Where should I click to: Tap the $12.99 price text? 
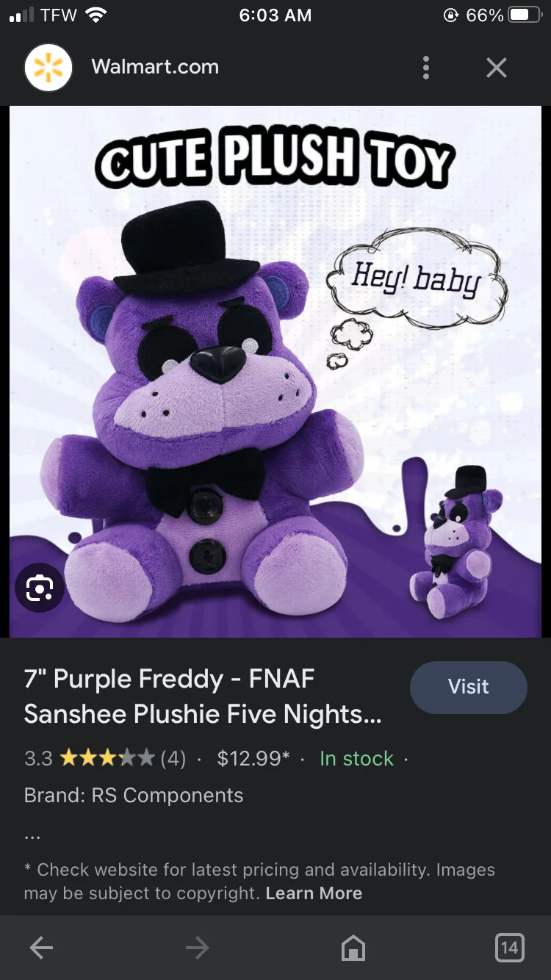click(253, 758)
